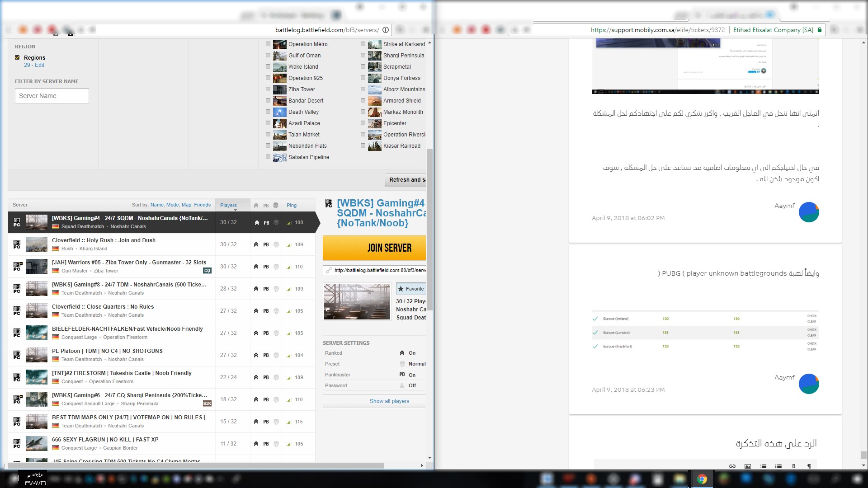
Task: Expand the server name filter input field
Action: [x=52, y=95]
